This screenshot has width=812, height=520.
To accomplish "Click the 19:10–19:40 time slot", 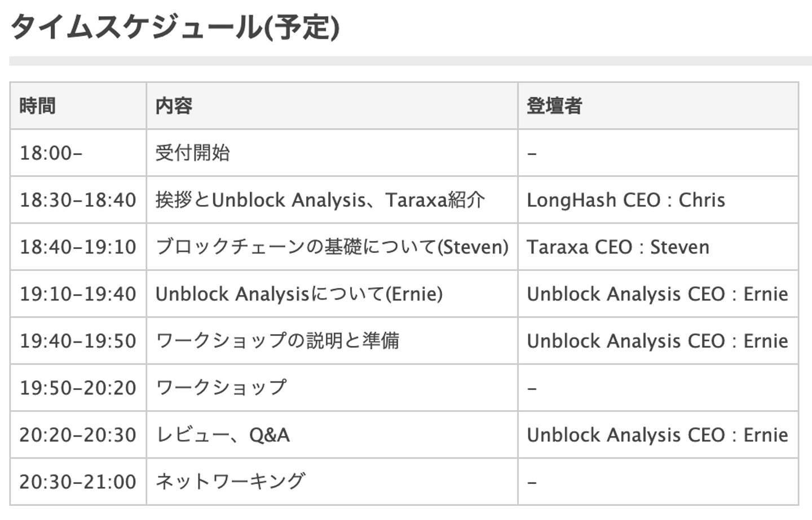I will coord(78,294).
